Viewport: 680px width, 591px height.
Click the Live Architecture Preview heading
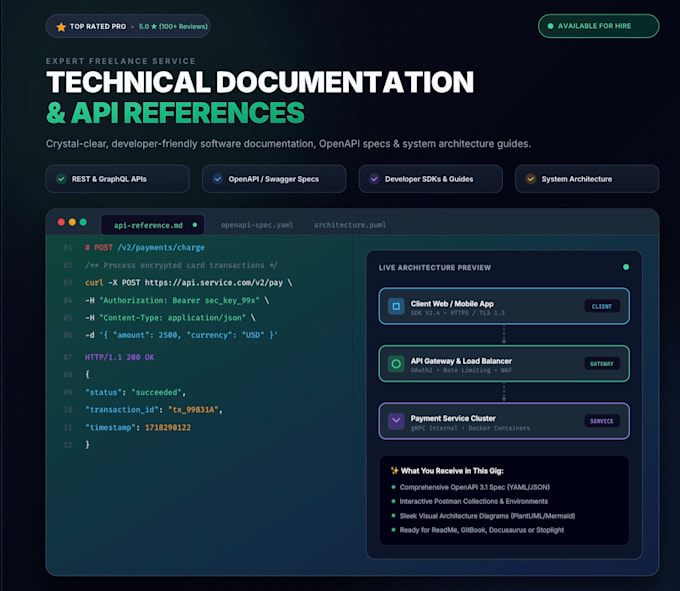coord(435,268)
